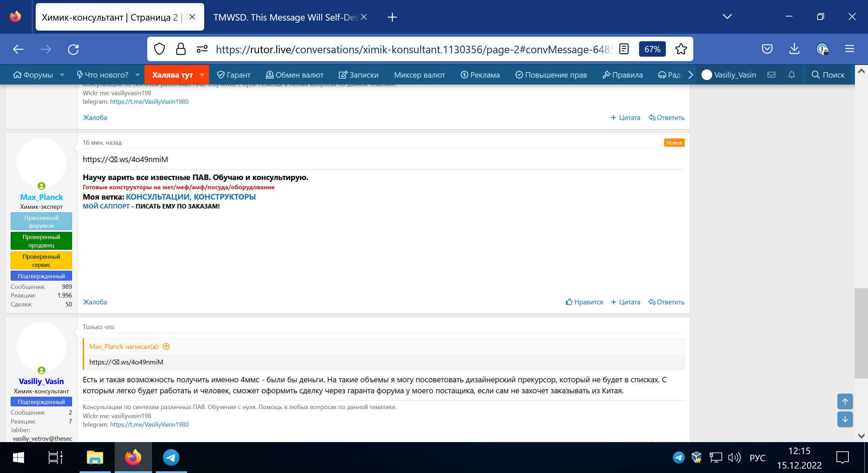The height and width of the screenshot is (473, 868).
Task: Open Миксер валют page
Action: pyautogui.click(x=419, y=75)
